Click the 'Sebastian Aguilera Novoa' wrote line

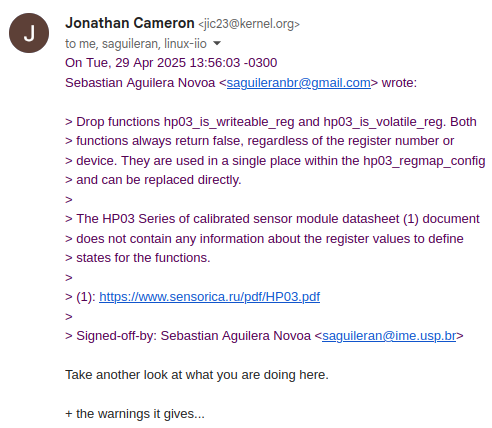241,83
